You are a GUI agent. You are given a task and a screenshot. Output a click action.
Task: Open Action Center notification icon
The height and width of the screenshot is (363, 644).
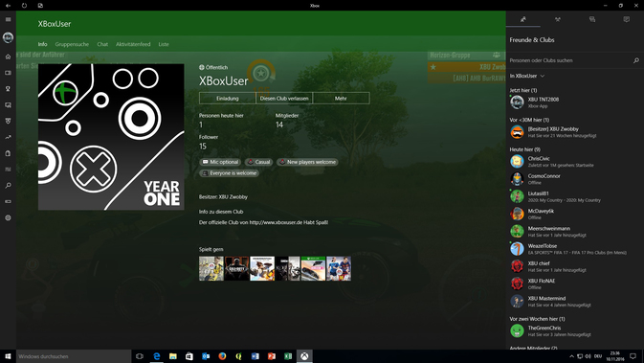point(633,356)
